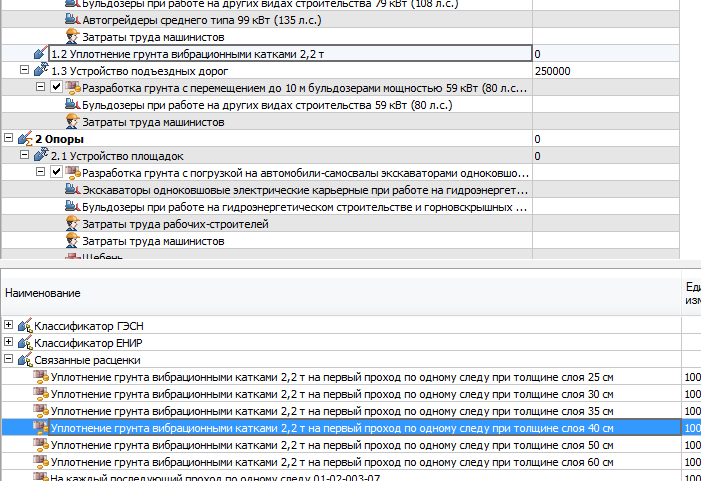
Task: Click the Классификатор ЕНИР icon
Action: tap(25, 342)
